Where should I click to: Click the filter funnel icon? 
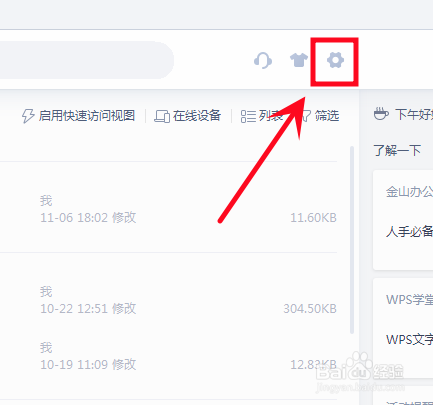(x=306, y=116)
